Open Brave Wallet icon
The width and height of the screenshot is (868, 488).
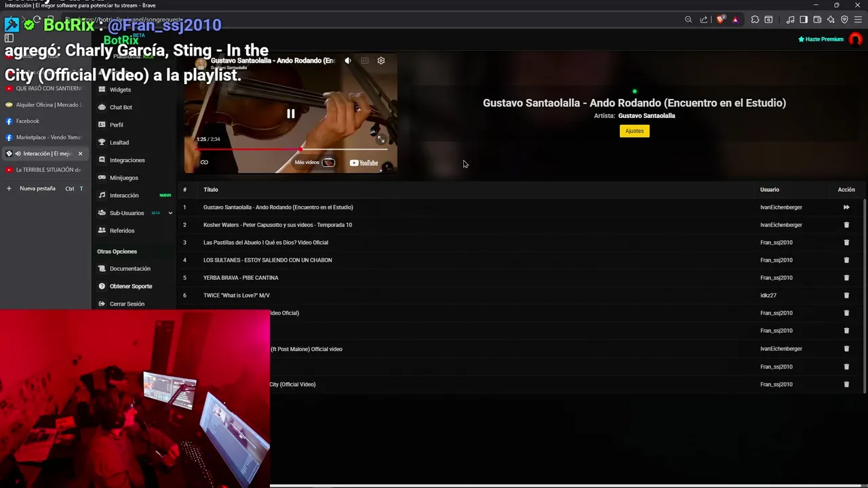click(x=817, y=20)
